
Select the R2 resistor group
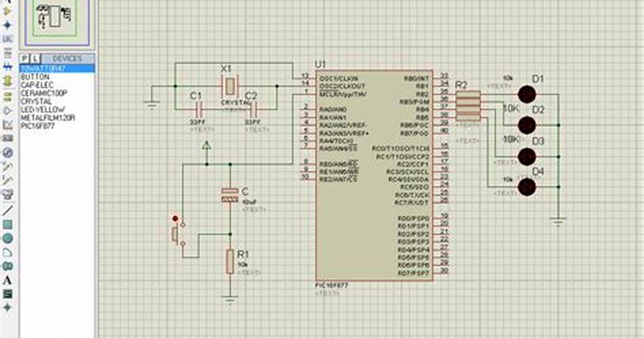(x=468, y=106)
